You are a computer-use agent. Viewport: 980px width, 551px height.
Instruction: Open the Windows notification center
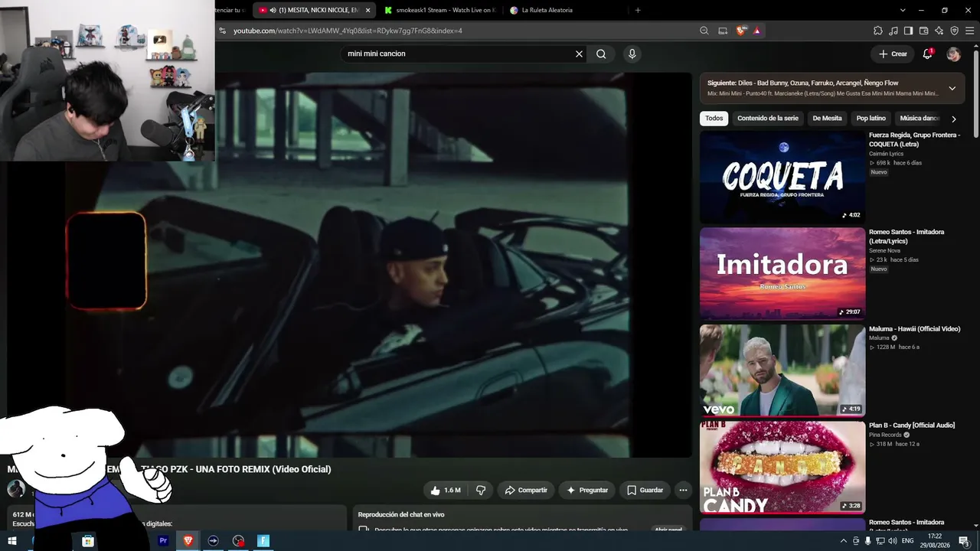(964, 541)
